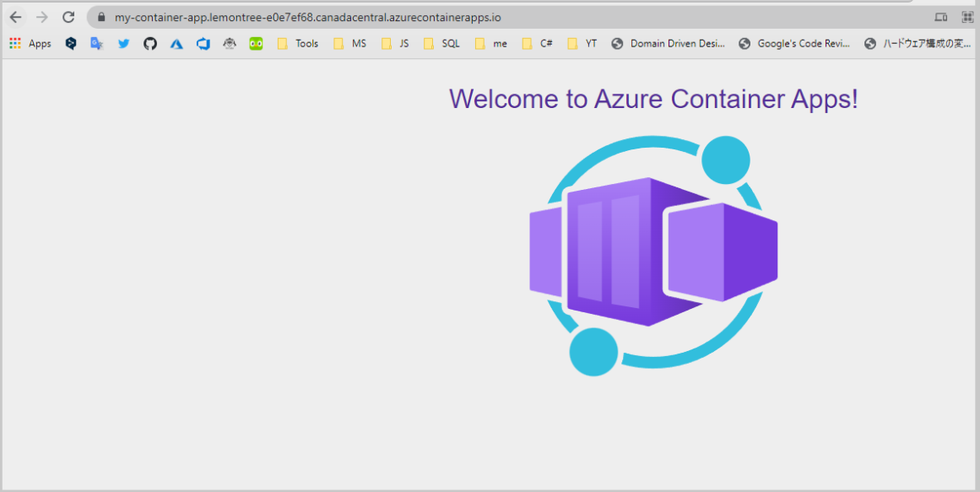Open the Google Translate bookmark
Viewport: 980px width, 492px height.
[x=97, y=44]
